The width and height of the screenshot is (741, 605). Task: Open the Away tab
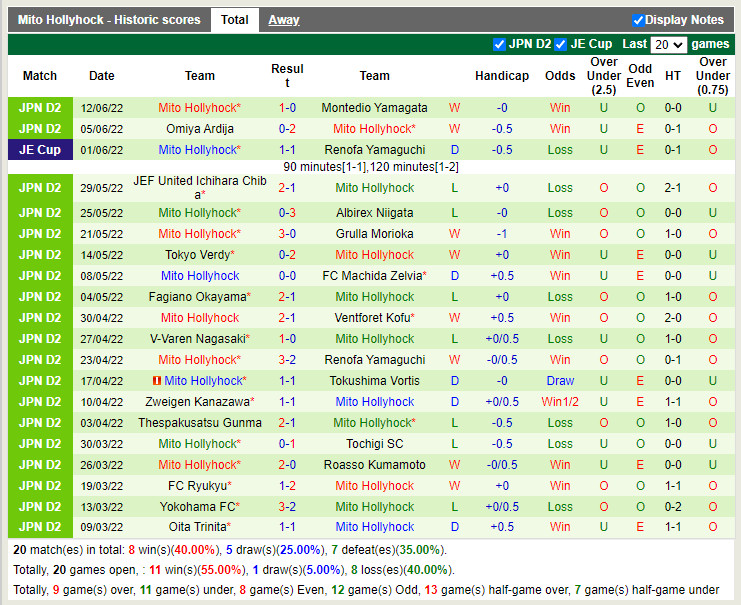(284, 20)
